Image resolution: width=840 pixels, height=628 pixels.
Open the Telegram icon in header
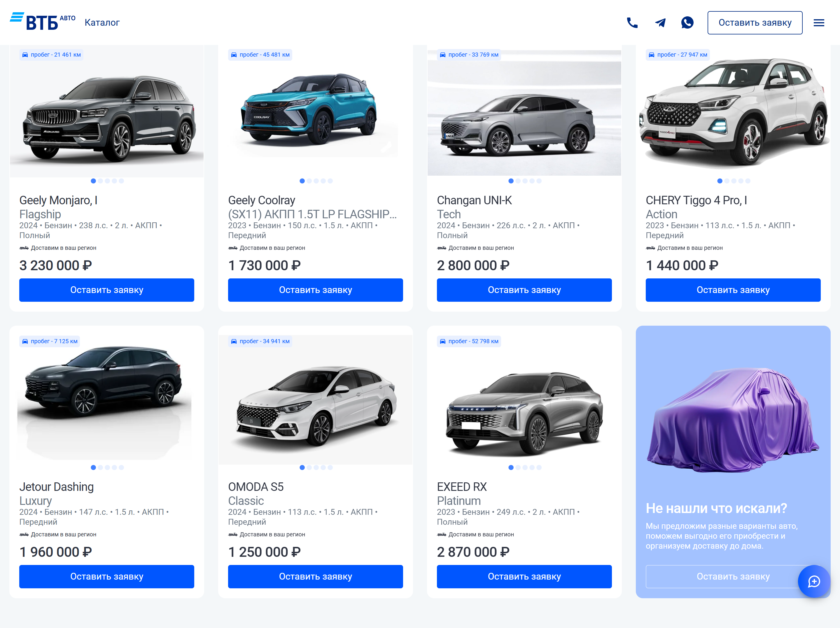[x=660, y=23]
